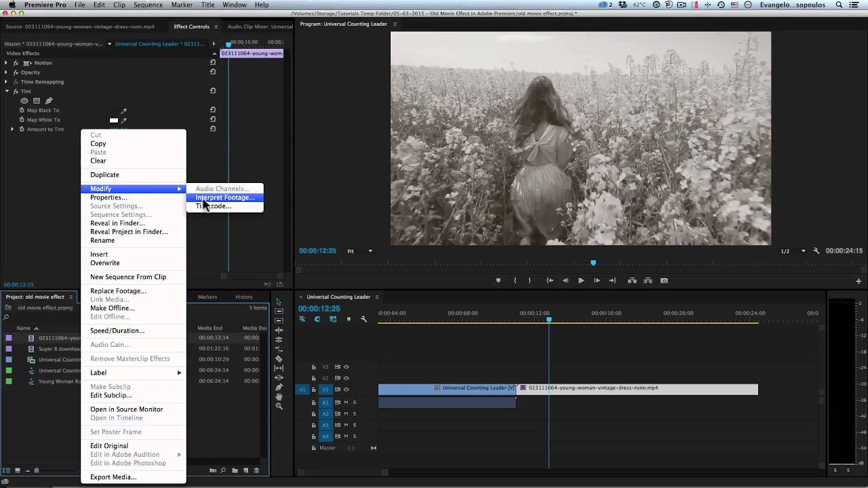Pick the Razor tool
The height and width of the screenshot is (488, 868).
tap(279, 359)
